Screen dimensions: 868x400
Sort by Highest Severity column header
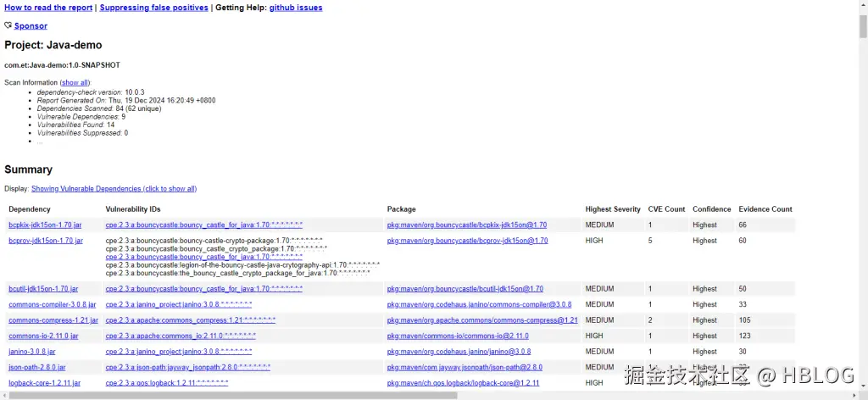click(613, 209)
